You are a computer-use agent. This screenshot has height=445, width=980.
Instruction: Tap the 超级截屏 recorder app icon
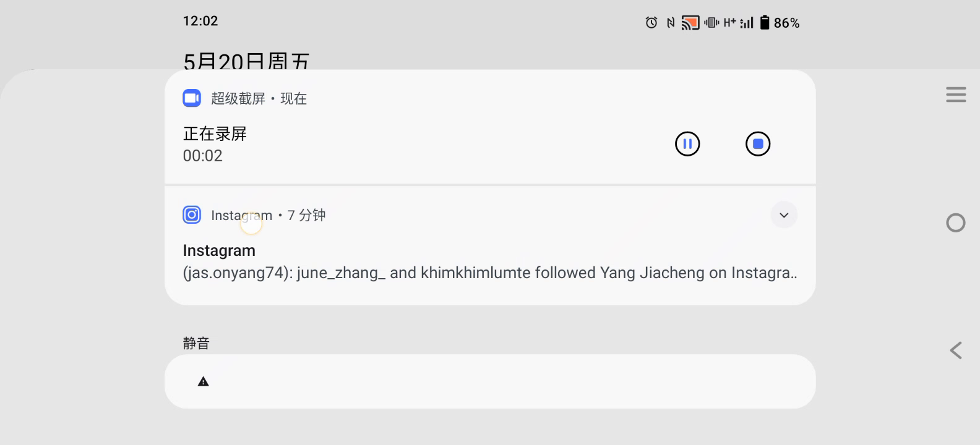click(192, 98)
